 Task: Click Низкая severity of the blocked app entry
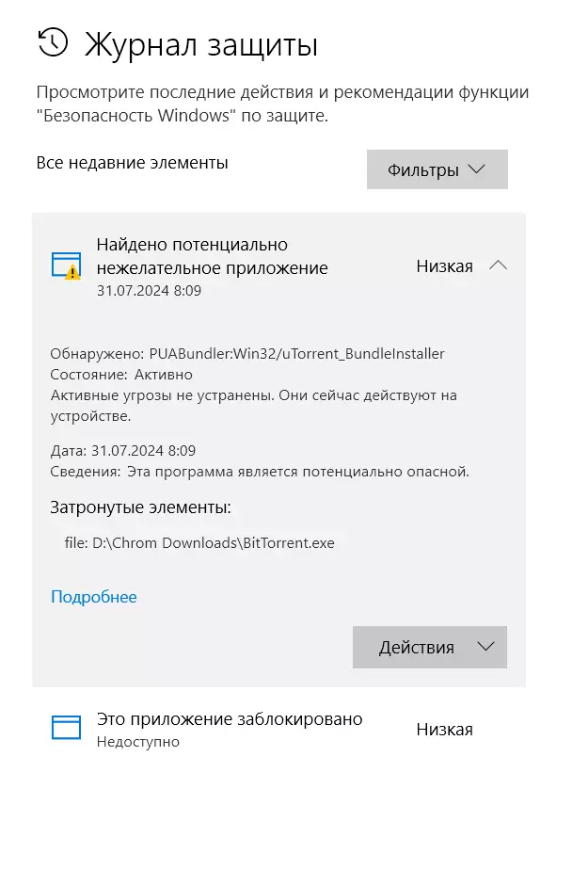coord(445,730)
